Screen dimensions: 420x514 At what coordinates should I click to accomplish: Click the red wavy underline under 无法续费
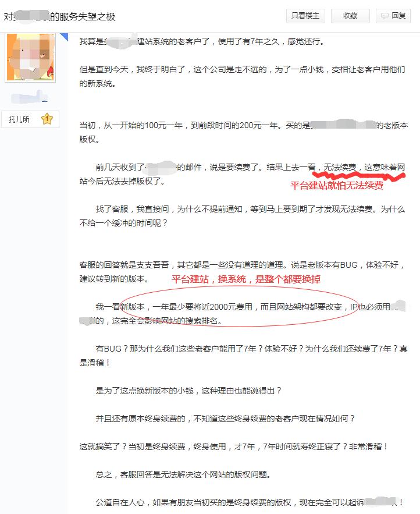pyautogui.click(x=359, y=176)
